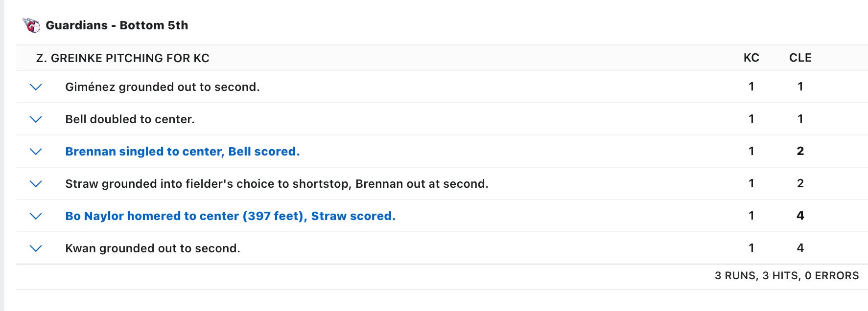Click the Bell doubled to center text
This screenshot has height=311, width=868.
[x=130, y=119]
